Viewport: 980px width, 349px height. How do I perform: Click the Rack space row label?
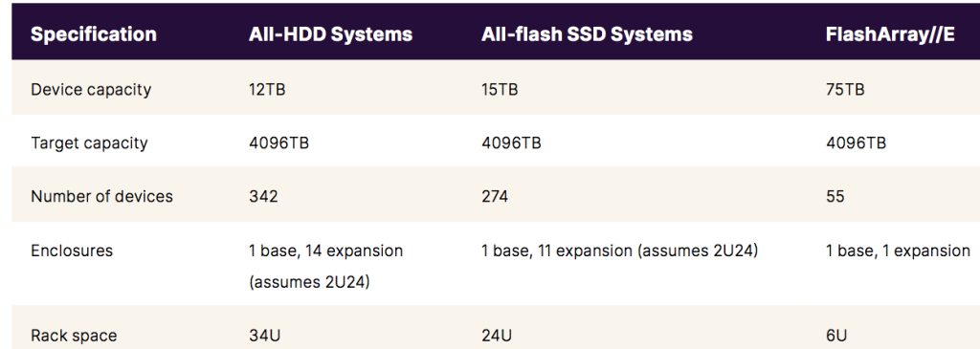coord(74,336)
